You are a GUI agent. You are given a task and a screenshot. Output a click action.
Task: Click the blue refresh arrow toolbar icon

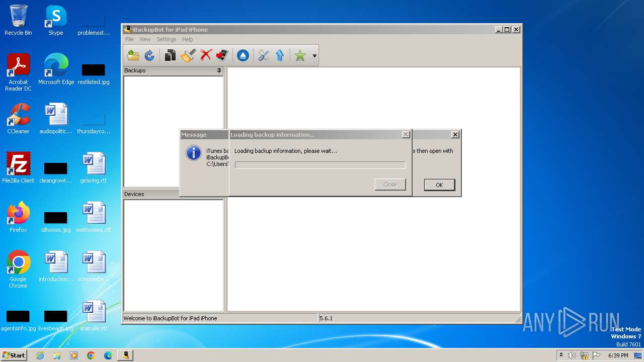pyautogui.click(x=149, y=55)
